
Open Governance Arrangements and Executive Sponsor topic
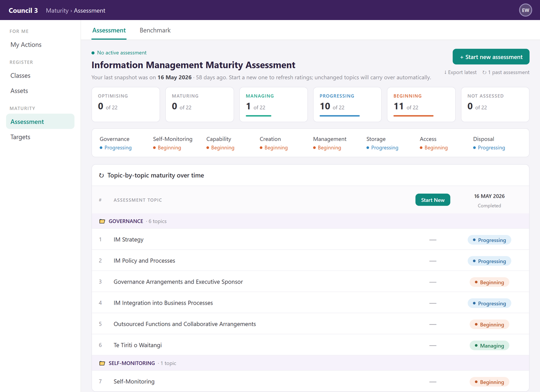coord(310,282)
